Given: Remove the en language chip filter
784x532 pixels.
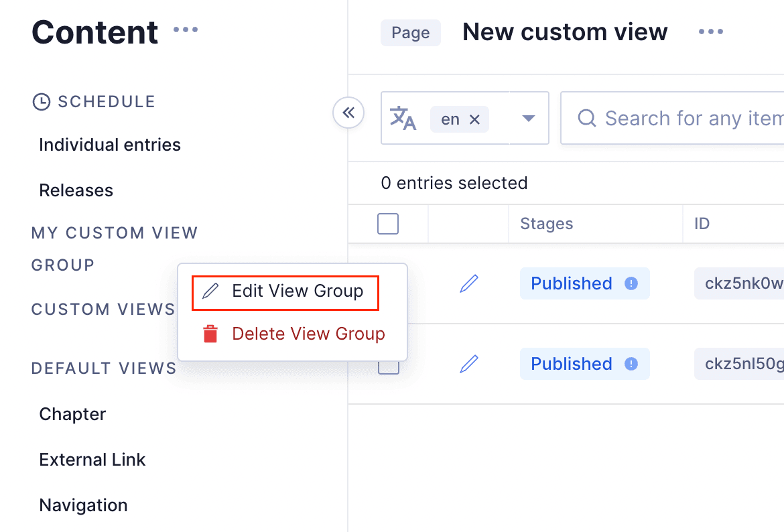Looking at the screenshot, I should (x=474, y=118).
